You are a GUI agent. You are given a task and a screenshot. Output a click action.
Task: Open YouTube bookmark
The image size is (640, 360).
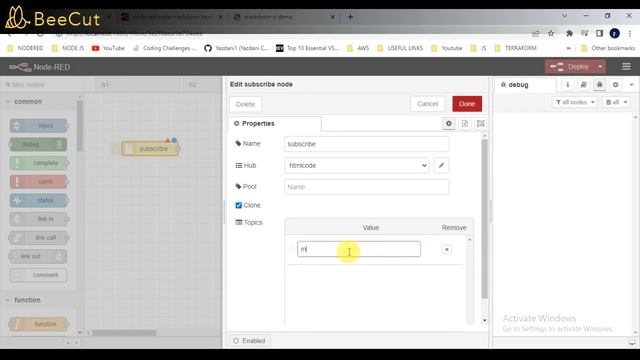tap(108, 48)
